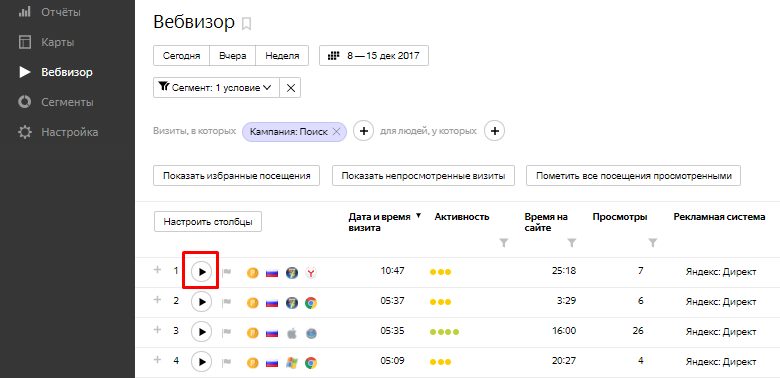Image resolution: width=780 pixels, height=378 pixels.
Task: Expand details of visit row 1
Action: (x=157, y=270)
